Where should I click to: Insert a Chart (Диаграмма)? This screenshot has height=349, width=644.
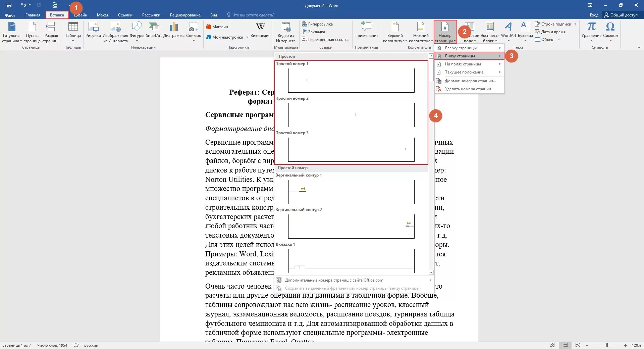174,30
